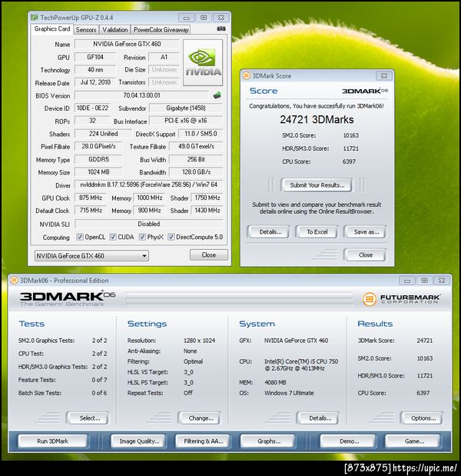The height and width of the screenshot is (476, 461).
Task: Toggle the OpenCL checkbox
Action: tap(80, 237)
